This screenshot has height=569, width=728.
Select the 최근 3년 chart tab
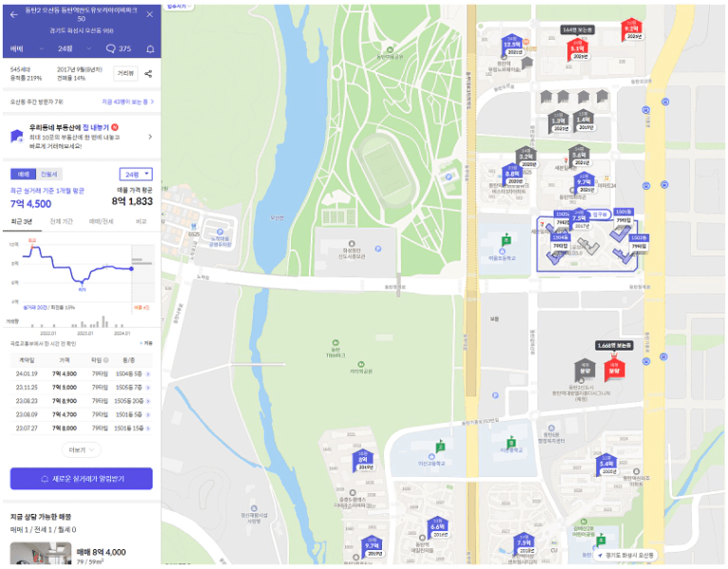22,222
